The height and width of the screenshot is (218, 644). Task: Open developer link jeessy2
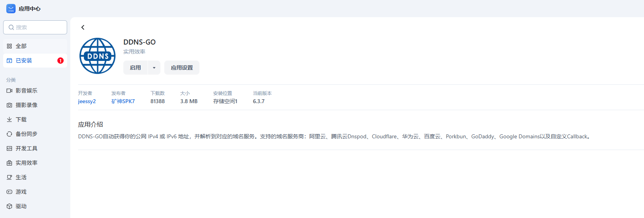click(x=87, y=101)
